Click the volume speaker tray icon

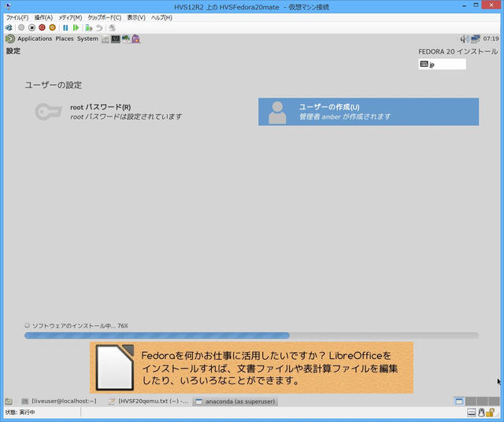pyautogui.click(x=465, y=39)
